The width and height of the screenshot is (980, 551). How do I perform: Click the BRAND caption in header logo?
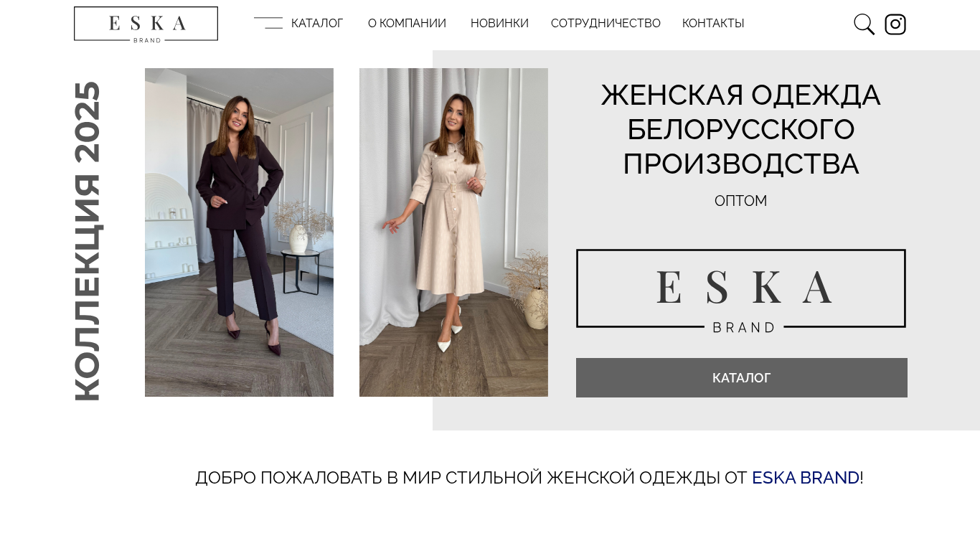tap(147, 40)
